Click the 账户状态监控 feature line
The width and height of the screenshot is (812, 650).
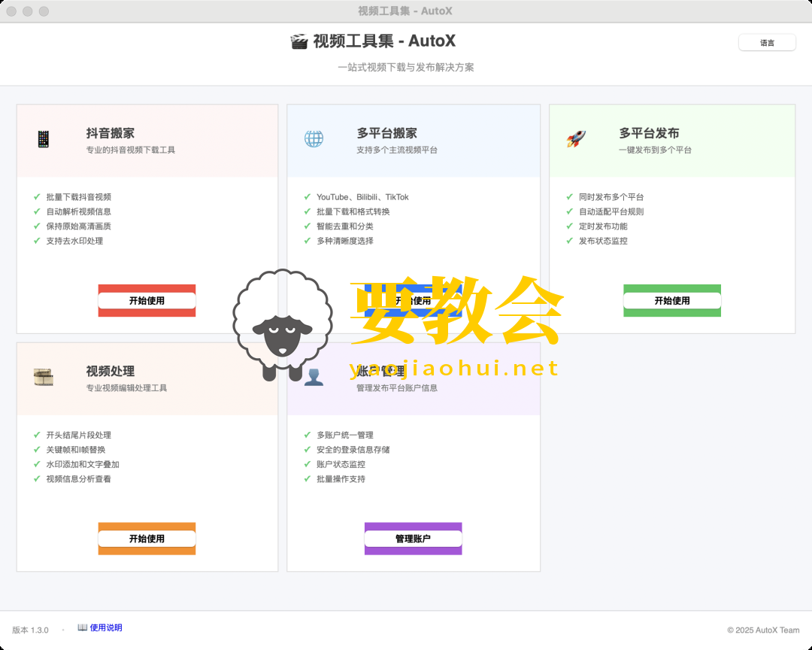pyautogui.click(x=341, y=464)
